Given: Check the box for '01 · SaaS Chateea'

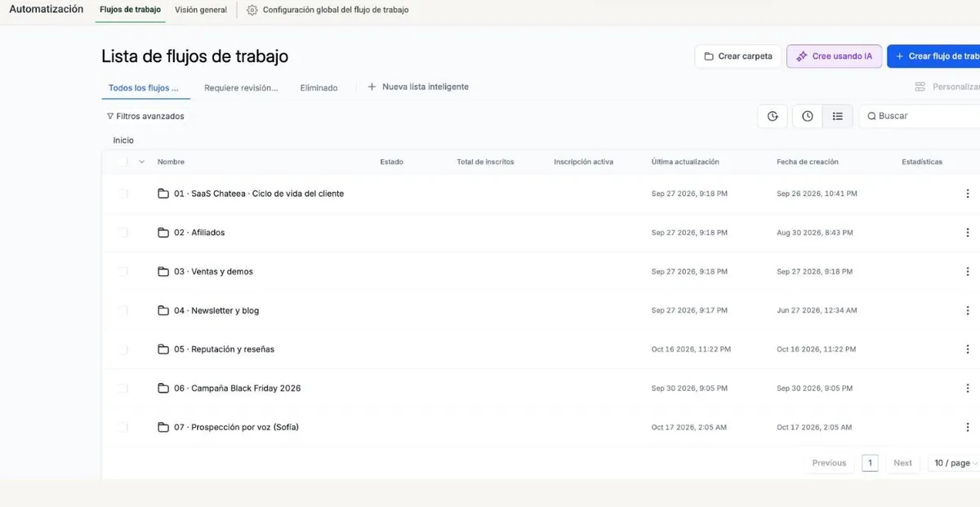Looking at the screenshot, I should pyautogui.click(x=122, y=193).
